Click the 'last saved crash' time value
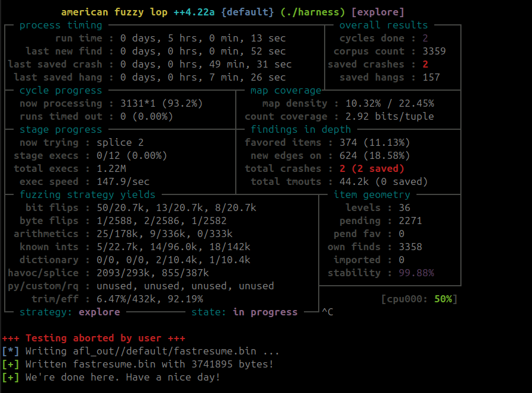This screenshot has height=393, width=532. (x=206, y=65)
